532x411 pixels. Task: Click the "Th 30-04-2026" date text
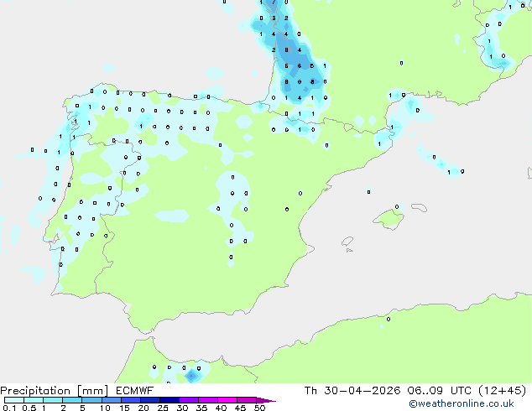tap(352, 391)
